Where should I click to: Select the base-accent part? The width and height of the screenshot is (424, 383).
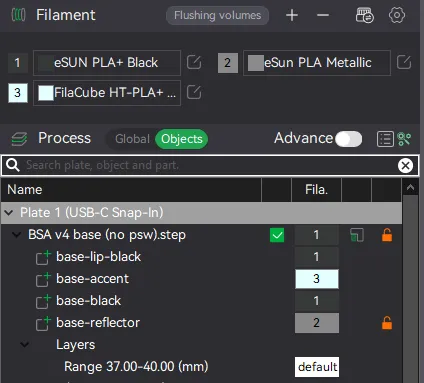(92, 279)
